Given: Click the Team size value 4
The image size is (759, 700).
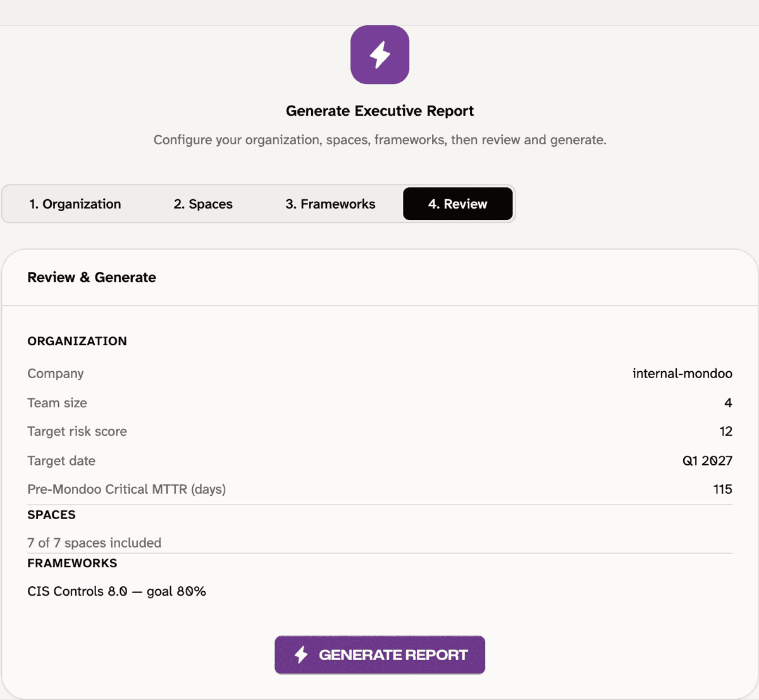Looking at the screenshot, I should pos(728,403).
